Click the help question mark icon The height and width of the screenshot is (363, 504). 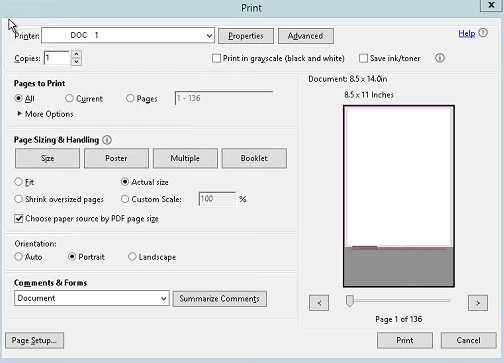pos(483,33)
